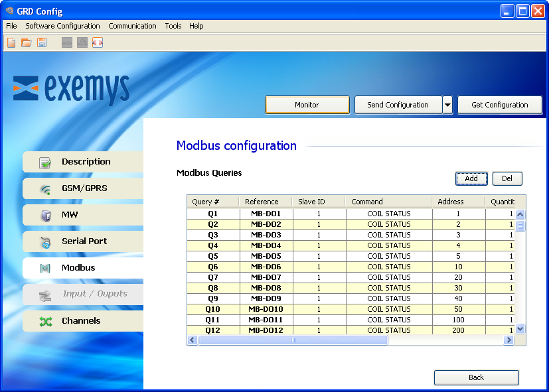549x392 pixels.
Task: Select the Channels section in sidebar
Action: 83,321
